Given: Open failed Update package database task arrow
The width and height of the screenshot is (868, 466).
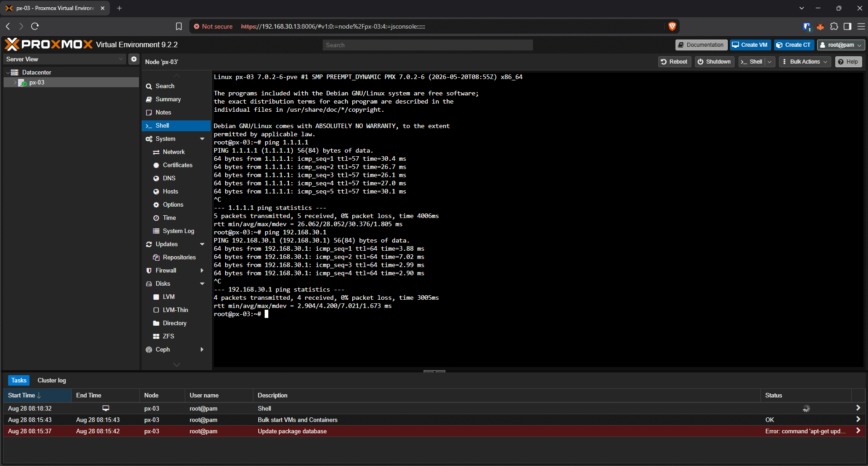Looking at the screenshot, I should click(858, 431).
